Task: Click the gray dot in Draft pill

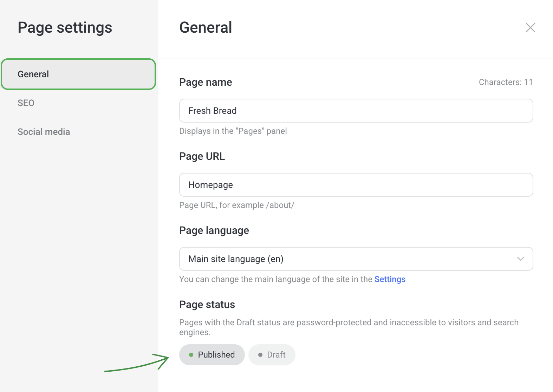Action: (x=260, y=355)
